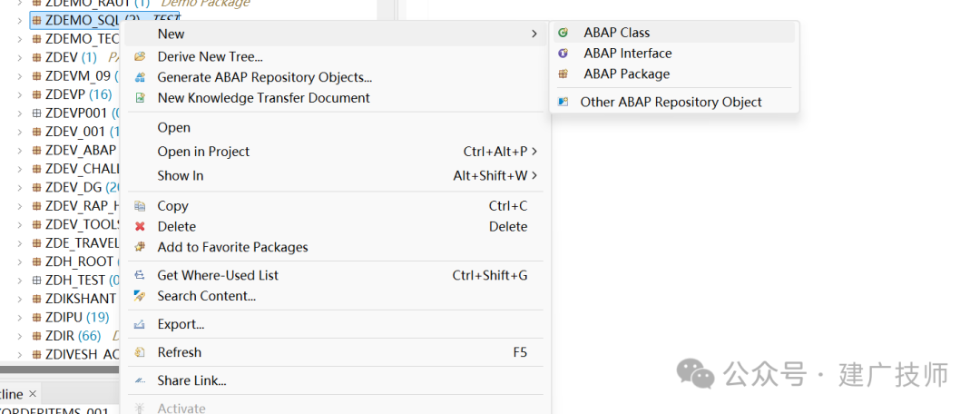Click the ABAP Interface purple icon

[563, 54]
